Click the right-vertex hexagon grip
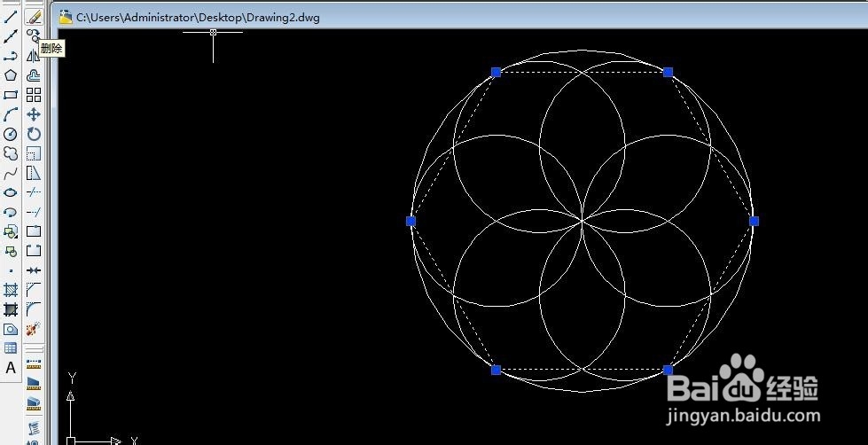The width and height of the screenshot is (868, 445). click(x=754, y=222)
